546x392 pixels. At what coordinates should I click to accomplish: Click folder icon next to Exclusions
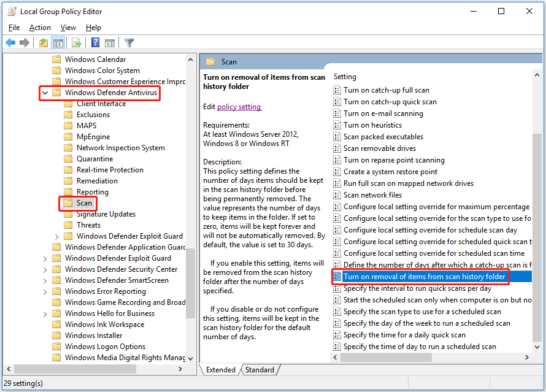(x=68, y=115)
